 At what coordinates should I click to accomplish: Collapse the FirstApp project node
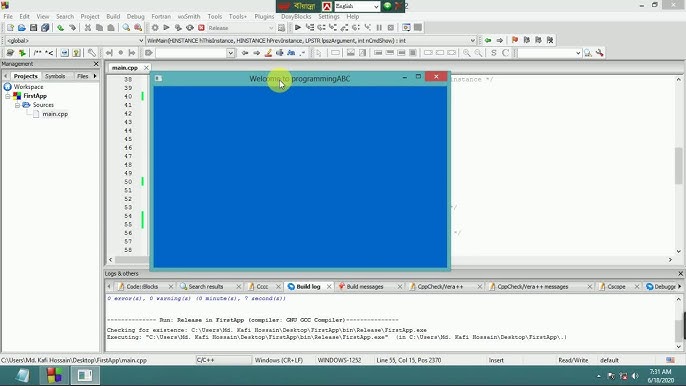pyautogui.click(x=7, y=96)
